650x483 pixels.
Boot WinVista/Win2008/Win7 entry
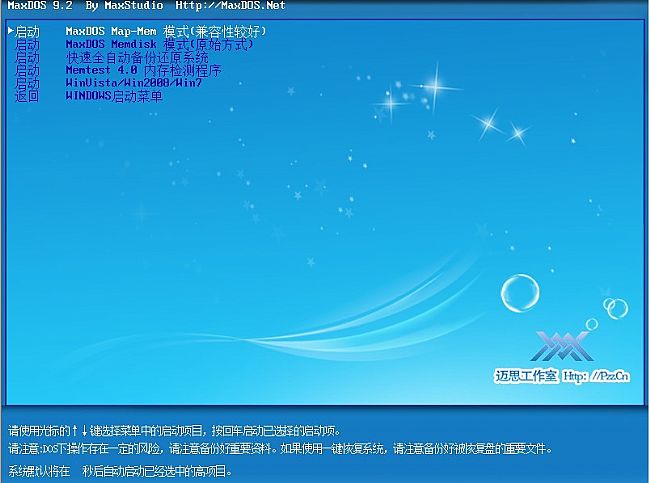point(133,84)
